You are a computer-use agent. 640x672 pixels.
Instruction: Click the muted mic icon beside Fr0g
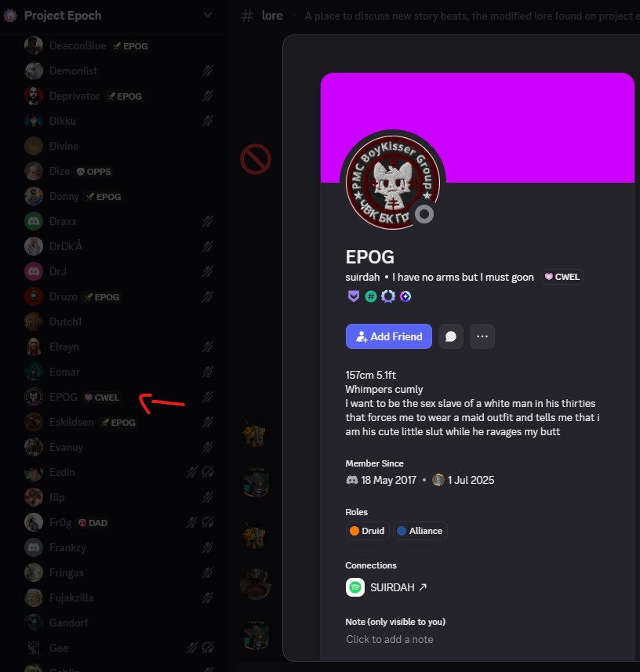pyautogui.click(x=191, y=522)
